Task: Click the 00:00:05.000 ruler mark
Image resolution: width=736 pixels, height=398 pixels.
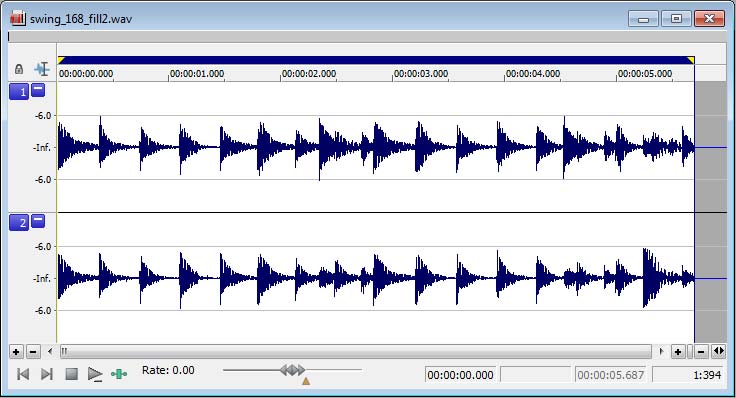Action: (644, 74)
